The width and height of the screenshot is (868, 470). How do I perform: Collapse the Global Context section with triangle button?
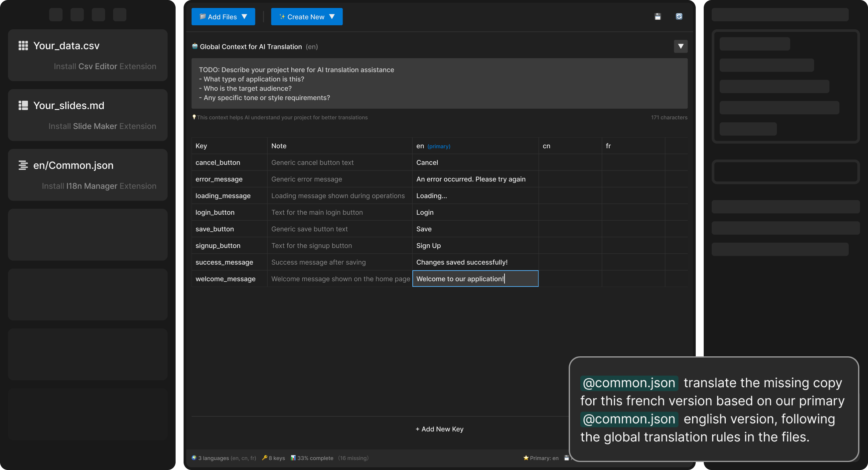coord(681,46)
